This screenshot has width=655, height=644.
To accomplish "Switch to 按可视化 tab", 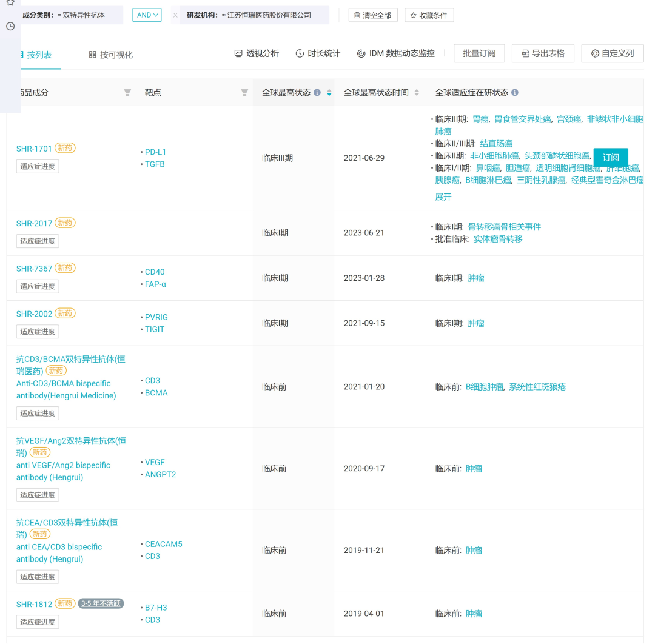I will [110, 55].
